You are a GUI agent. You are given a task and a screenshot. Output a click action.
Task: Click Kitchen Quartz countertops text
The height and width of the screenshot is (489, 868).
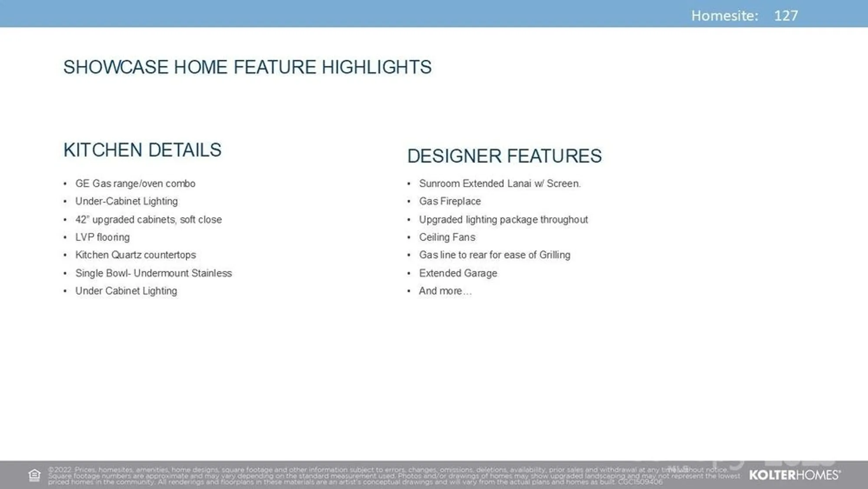[135, 255]
